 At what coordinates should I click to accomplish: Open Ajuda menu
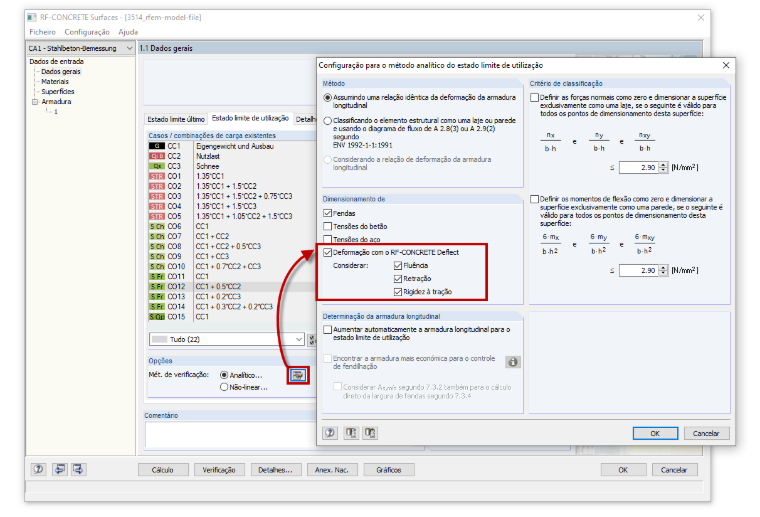click(x=128, y=32)
